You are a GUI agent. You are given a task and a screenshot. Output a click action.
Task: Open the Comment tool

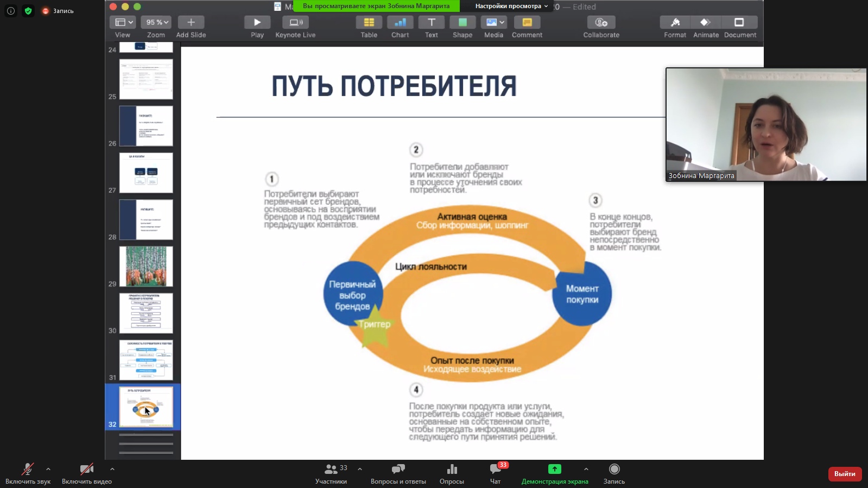point(527,22)
